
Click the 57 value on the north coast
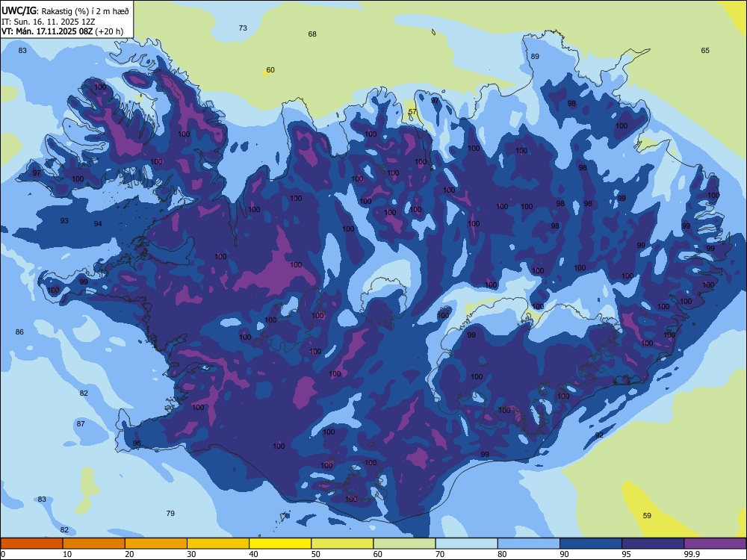tap(412, 112)
